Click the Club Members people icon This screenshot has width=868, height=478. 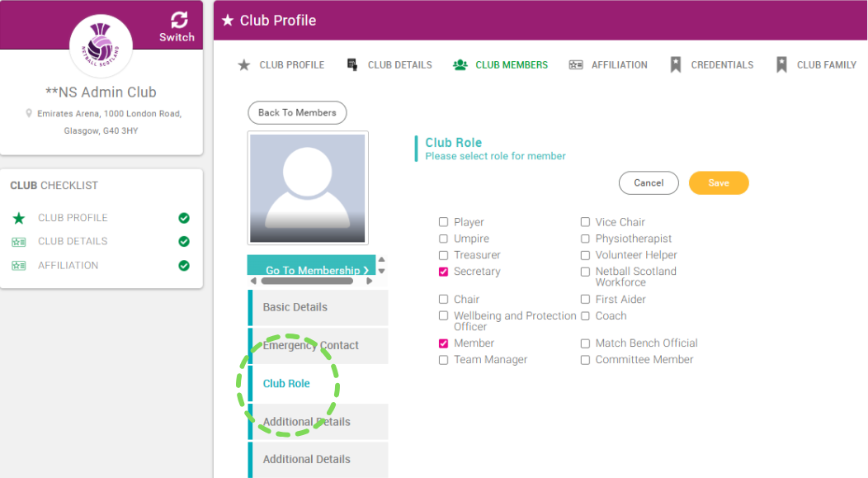tap(460, 64)
